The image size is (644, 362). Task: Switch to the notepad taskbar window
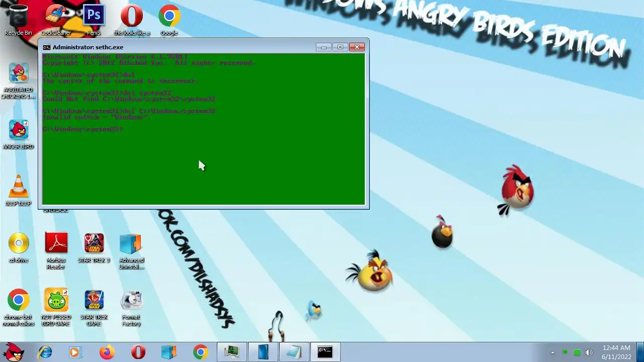(294, 352)
